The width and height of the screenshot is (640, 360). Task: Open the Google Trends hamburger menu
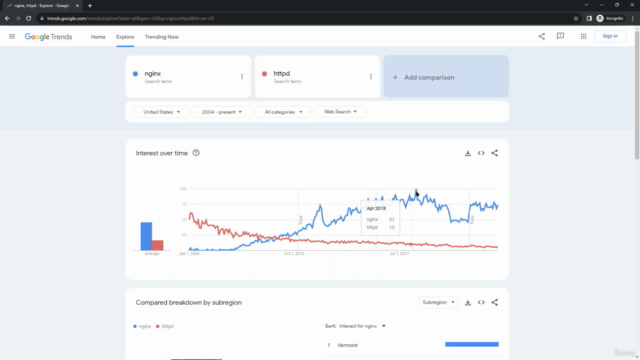pyautogui.click(x=12, y=36)
